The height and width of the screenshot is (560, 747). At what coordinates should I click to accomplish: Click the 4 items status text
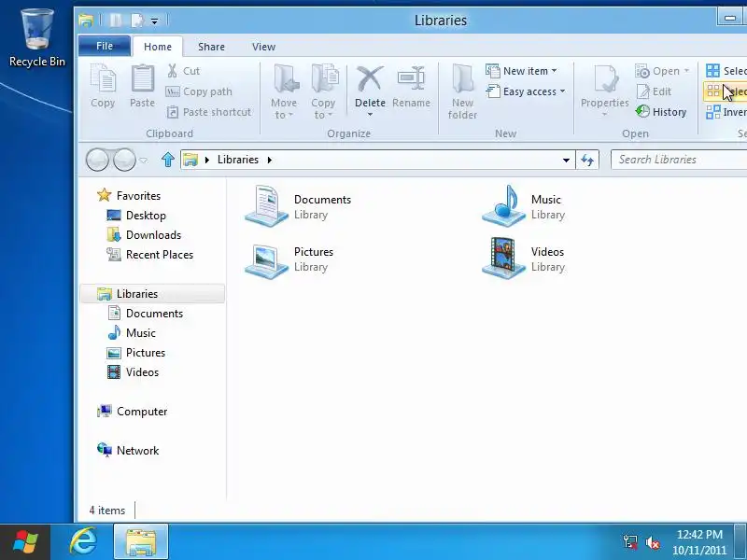pos(107,511)
